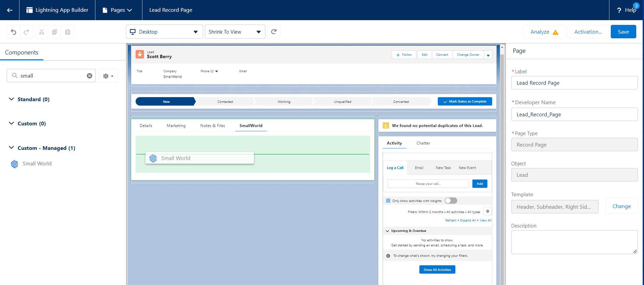Click the Refresh activities link
Image resolution: width=644 pixels, height=285 pixels.
point(450,220)
